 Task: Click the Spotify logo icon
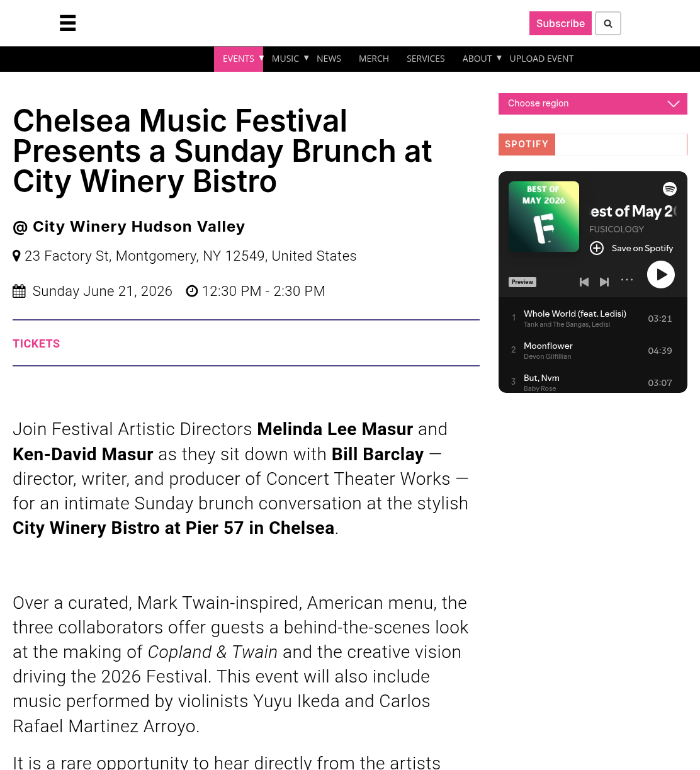(670, 189)
